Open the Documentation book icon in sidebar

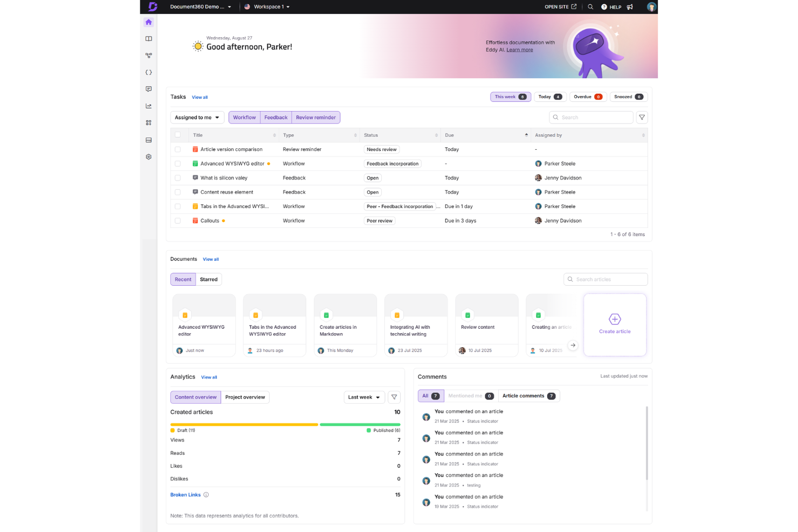(148, 38)
